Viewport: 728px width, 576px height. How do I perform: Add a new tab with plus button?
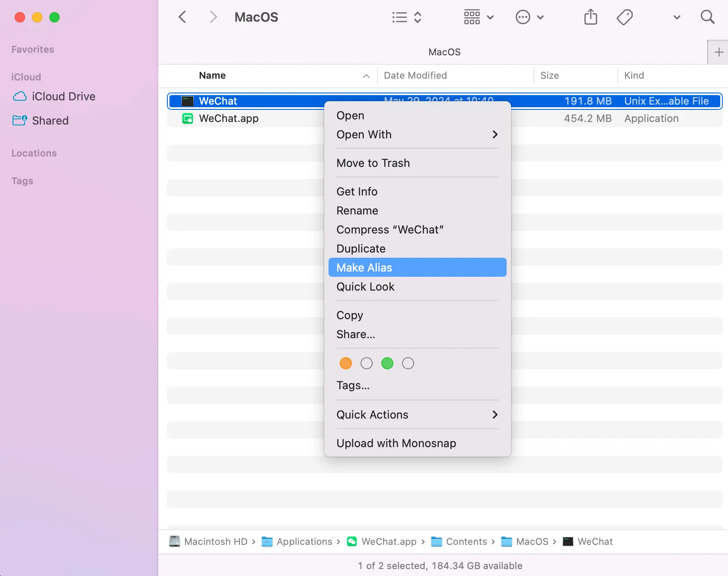718,52
